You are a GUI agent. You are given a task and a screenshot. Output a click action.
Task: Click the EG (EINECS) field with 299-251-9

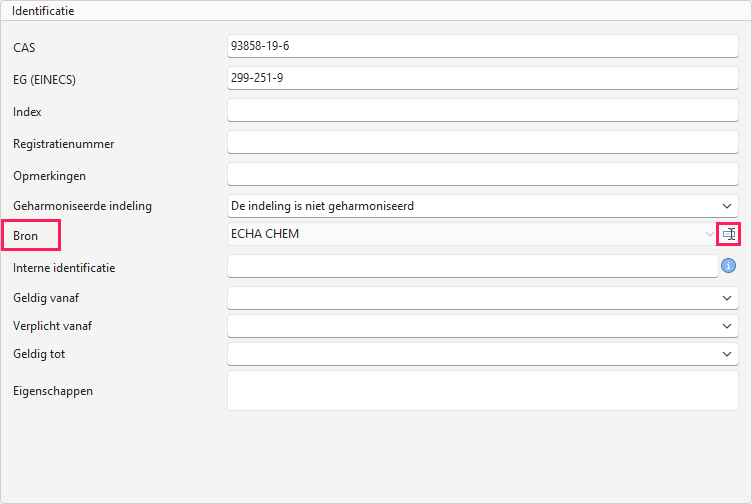pyautogui.click(x=482, y=78)
